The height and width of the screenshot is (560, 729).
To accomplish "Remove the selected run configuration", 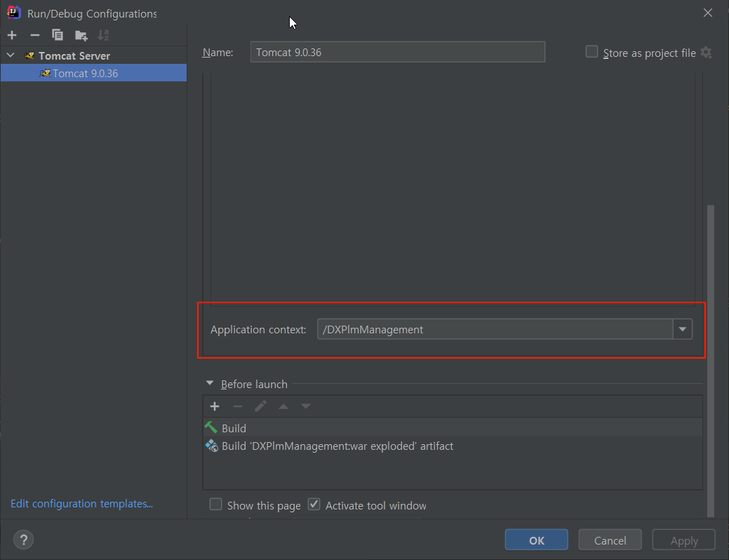I will [35, 35].
